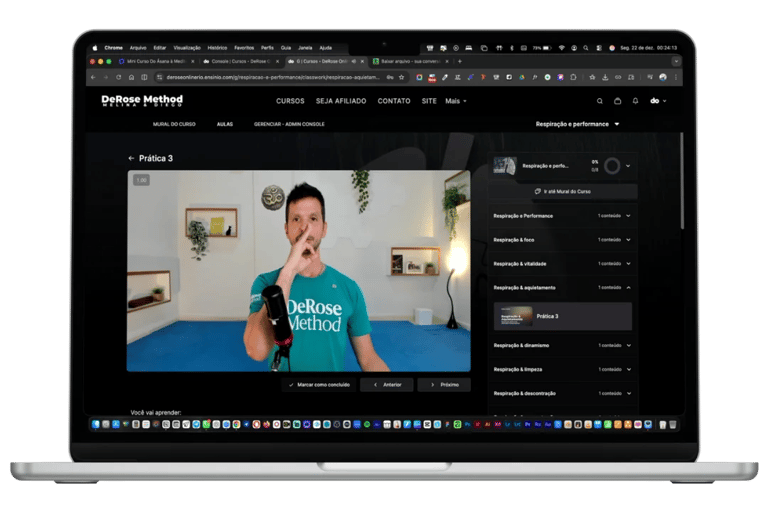Open the Wi-Fi status menu icon

562,48
